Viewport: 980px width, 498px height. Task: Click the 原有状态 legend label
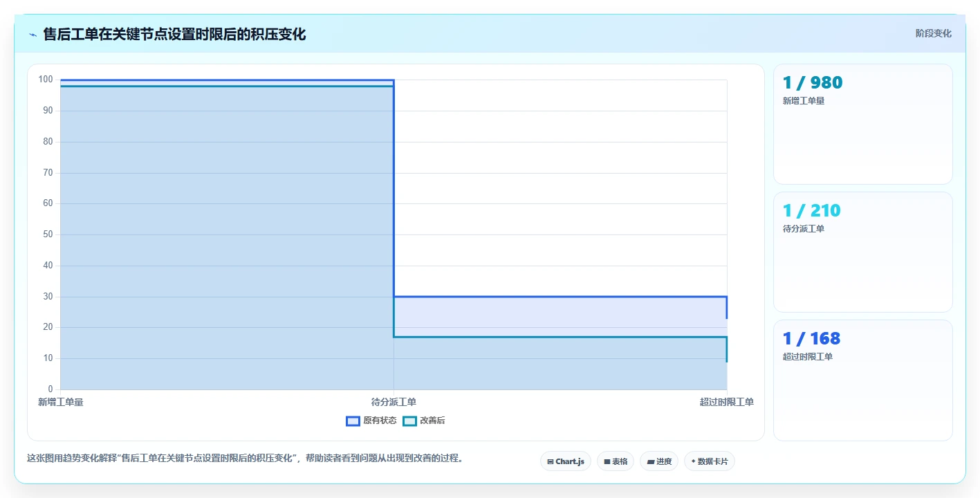(380, 421)
